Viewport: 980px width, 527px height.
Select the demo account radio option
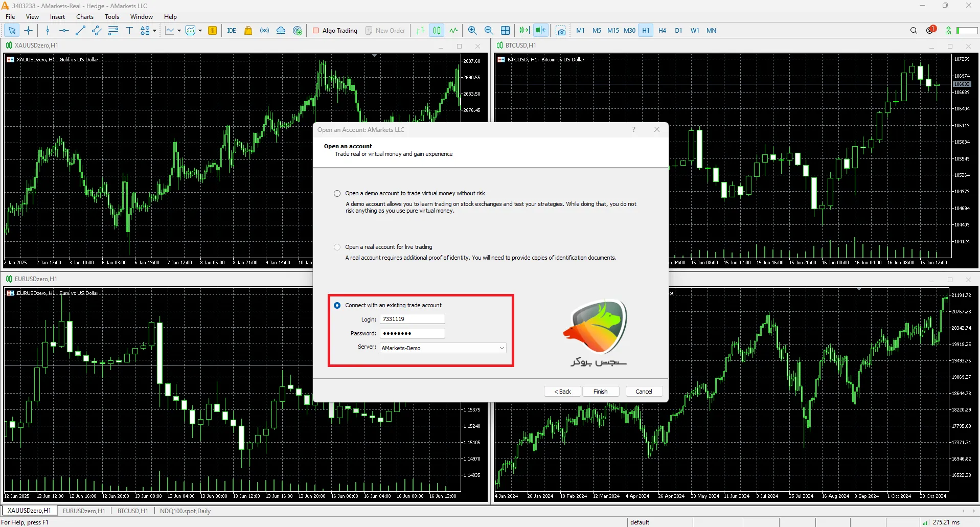(x=337, y=194)
